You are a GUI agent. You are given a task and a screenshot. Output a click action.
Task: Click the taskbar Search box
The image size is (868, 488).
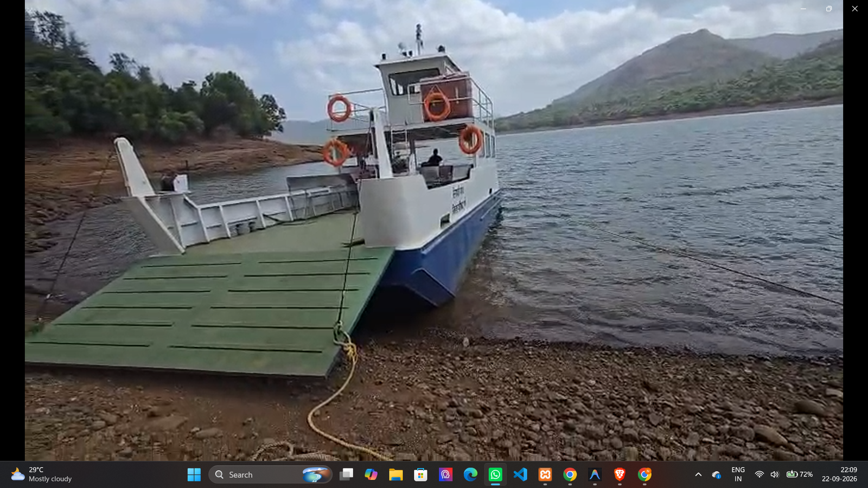(x=270, y=474)
